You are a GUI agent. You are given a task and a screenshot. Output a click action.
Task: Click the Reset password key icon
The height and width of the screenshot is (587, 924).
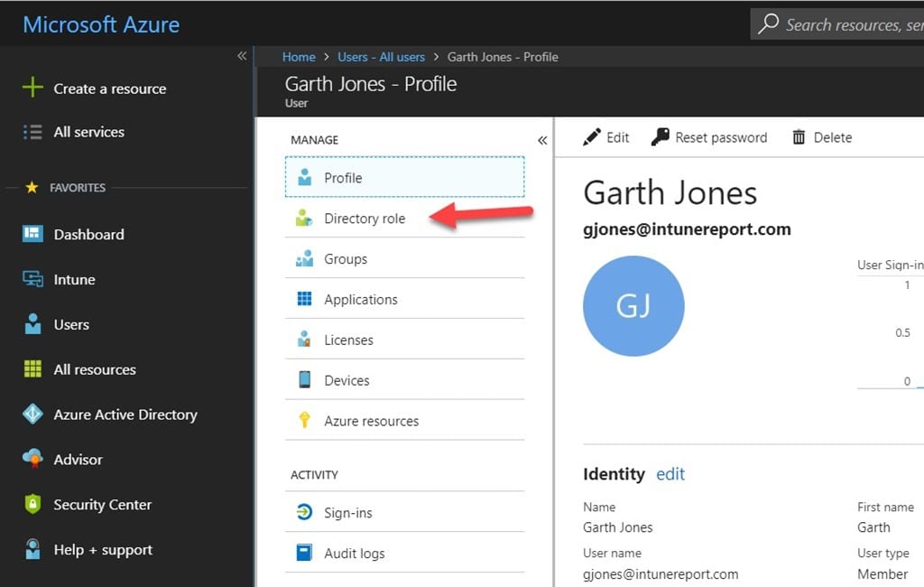click(660, 137)
